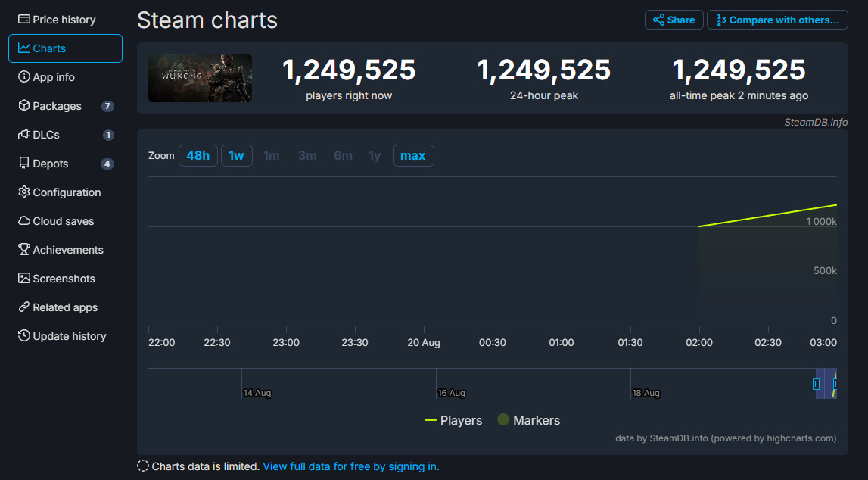868x480 pixels.
Task: Open View full data by signing in link
Action: (x=351, y=466)
